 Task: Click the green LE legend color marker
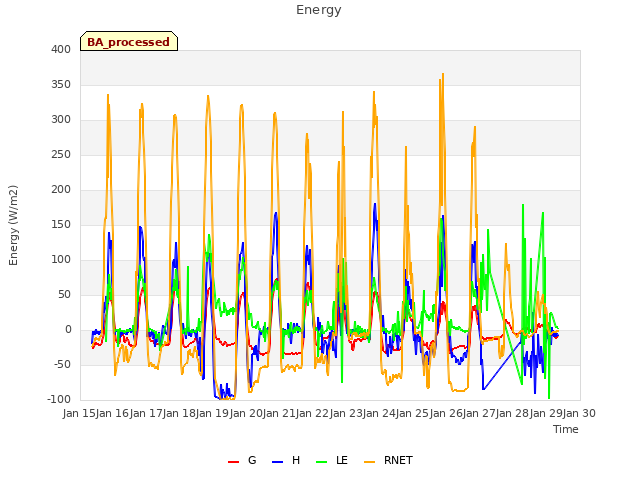click(x=322, y=462)
